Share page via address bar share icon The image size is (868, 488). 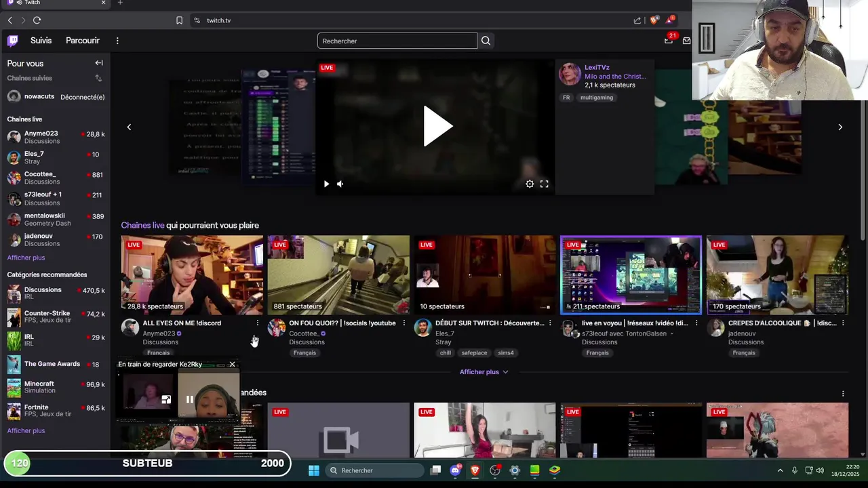(637, 20)
